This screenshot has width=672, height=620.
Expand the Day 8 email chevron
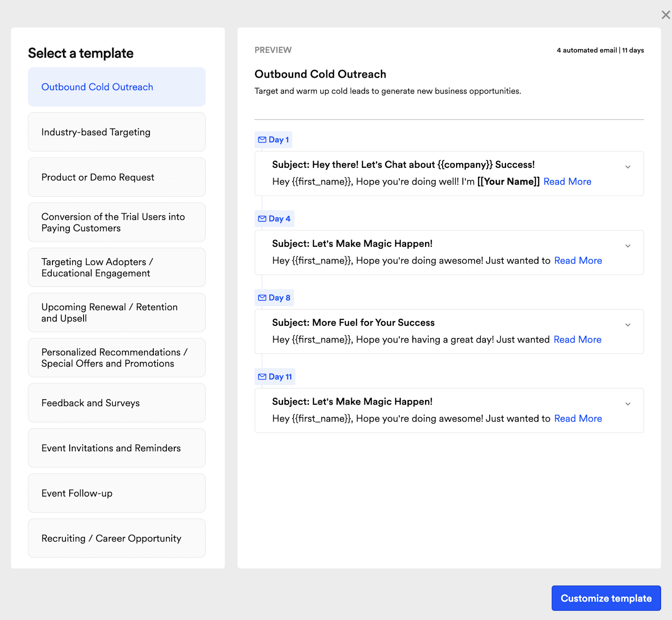pos(628,325)
